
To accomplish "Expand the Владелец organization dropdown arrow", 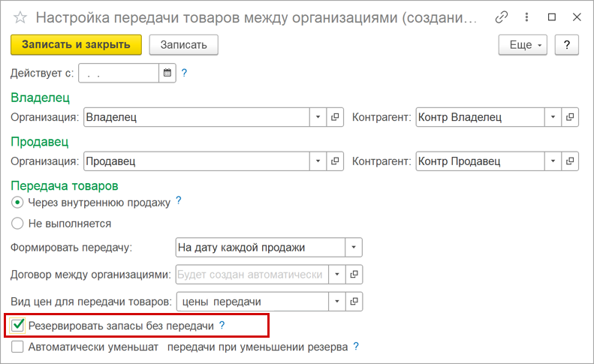I will coord(318,117).
